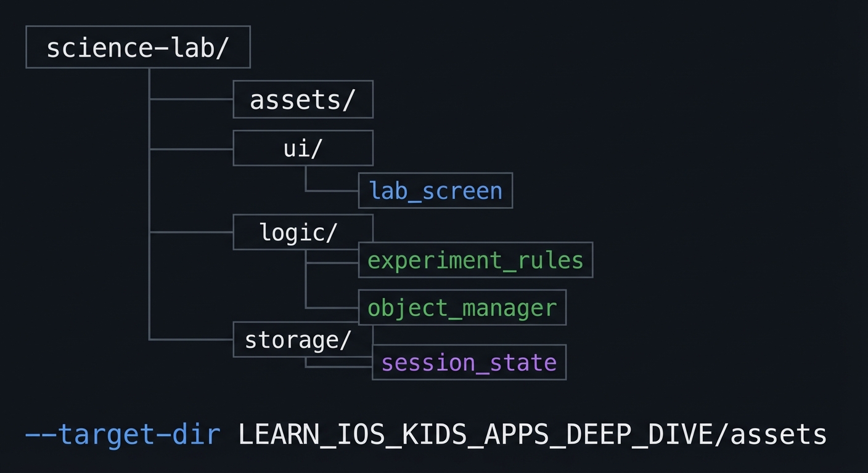Viewport: 868px width, 473px height.
Task: Open the assets/ folder node
Action: [x=303, y=99]
